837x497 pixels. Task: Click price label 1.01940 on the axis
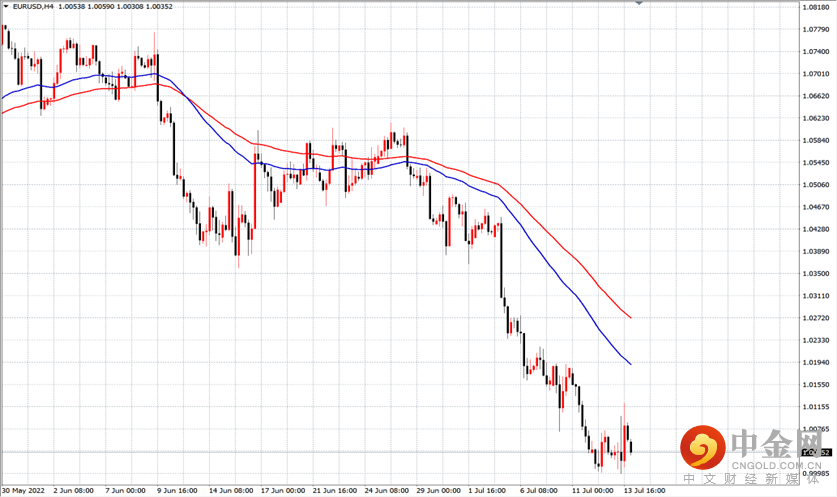(816, 362)
